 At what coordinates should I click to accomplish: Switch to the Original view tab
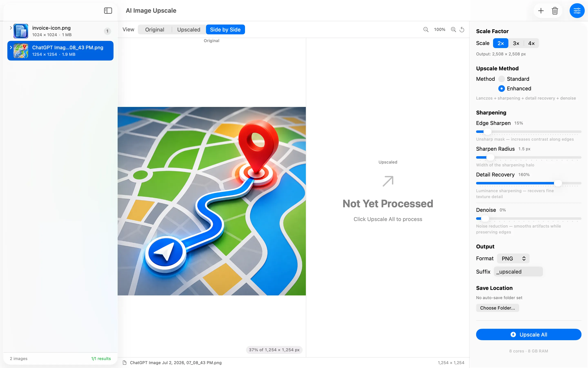(x=155, y=29)
